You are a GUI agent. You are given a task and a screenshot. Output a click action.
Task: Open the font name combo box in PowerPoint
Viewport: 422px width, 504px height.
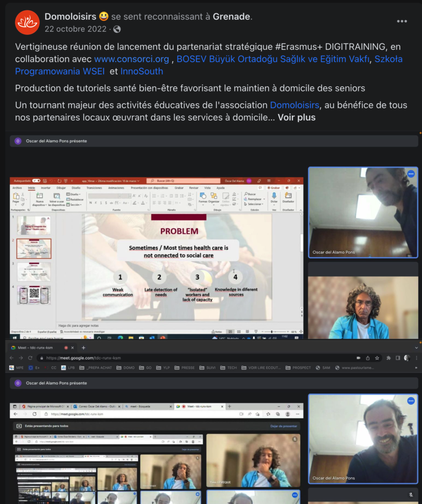105,196
